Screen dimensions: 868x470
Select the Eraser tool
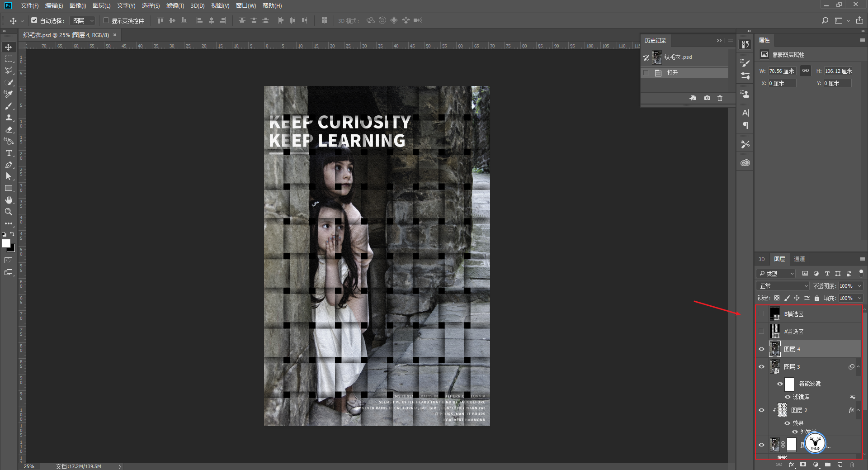click(9, 129)
